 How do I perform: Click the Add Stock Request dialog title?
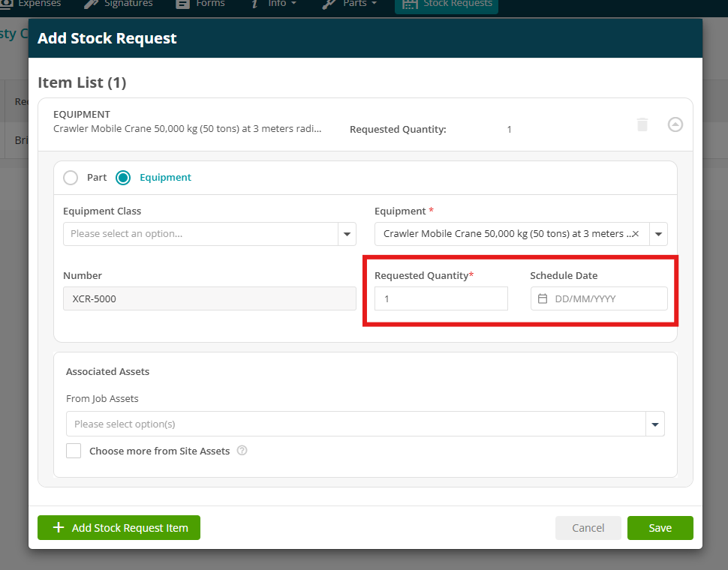coord(107,38)
